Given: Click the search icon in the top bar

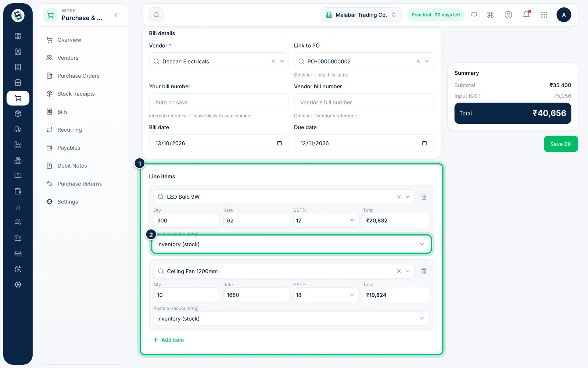Looking at the screenshot, I should pos(156,15).
